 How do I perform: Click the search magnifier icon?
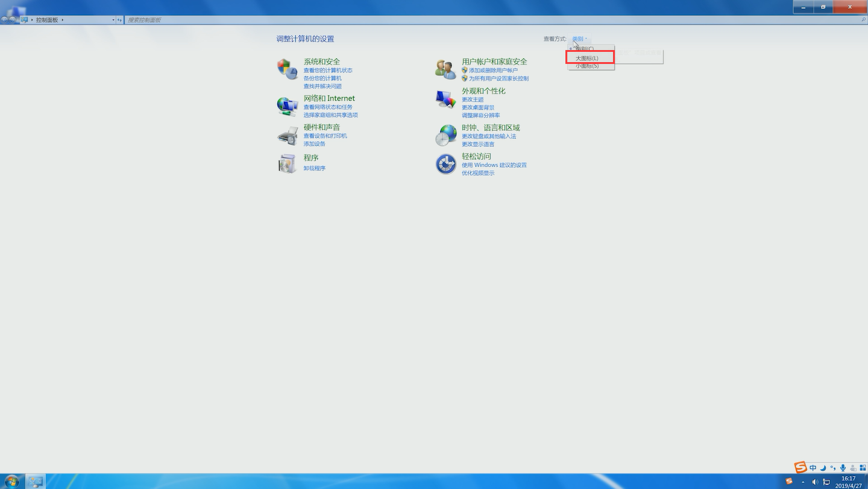coord(864,20)
